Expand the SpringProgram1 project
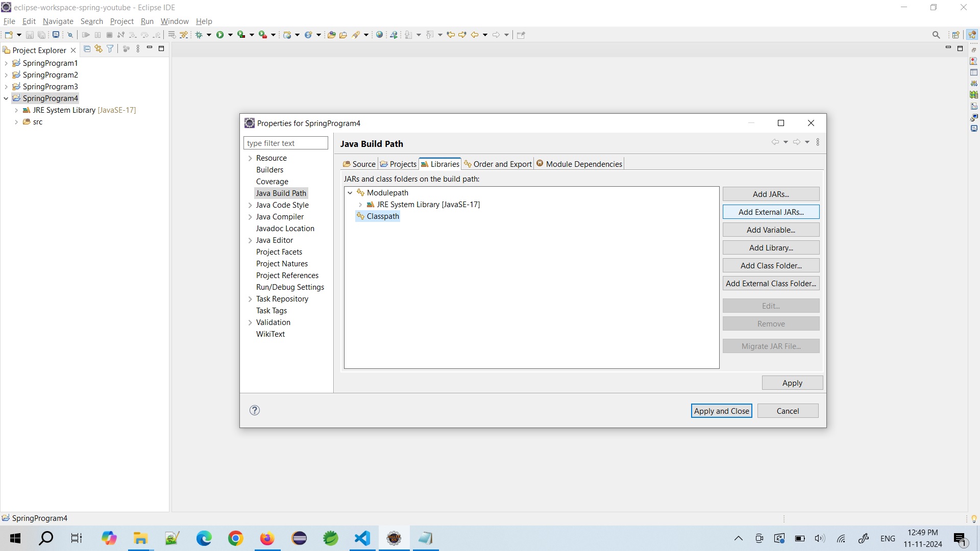Viewport: 980px width, 551px height. click(x=6, y=63)
